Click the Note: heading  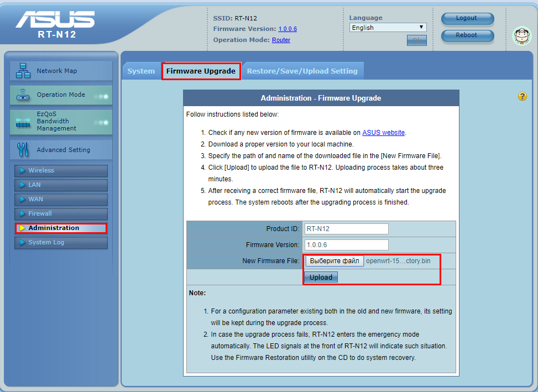coord(197,293)
